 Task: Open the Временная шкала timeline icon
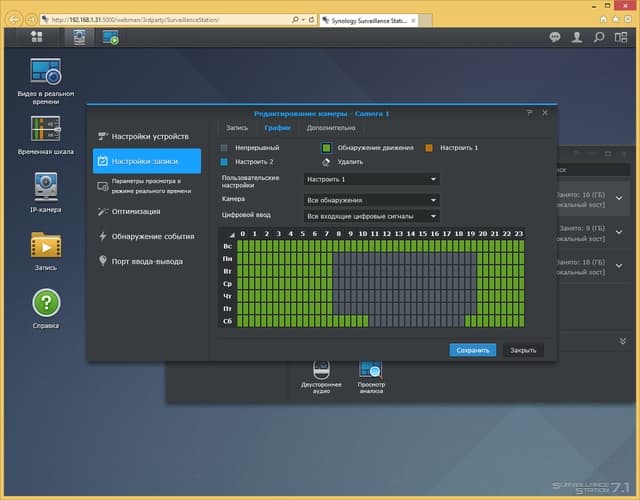[x=46, y=136]
